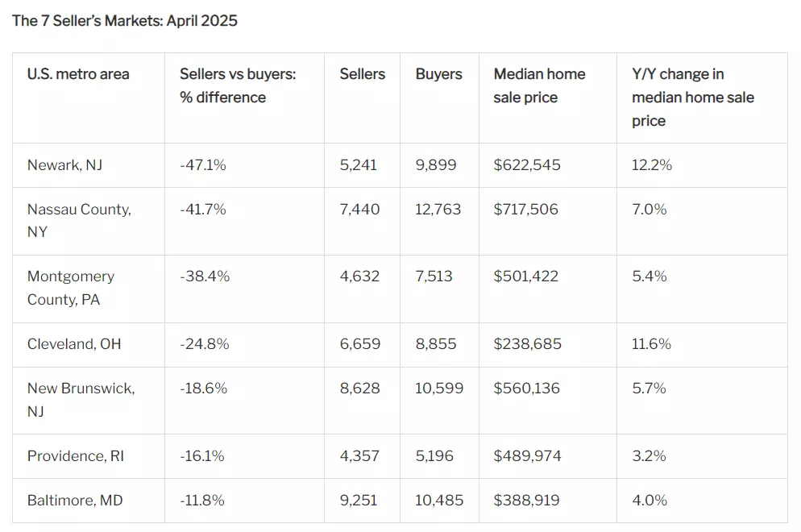The height and width of the screenshot is (532, 801).
Task: Select the 'Median home sale price' header
Action: click(x=539, y=85)
